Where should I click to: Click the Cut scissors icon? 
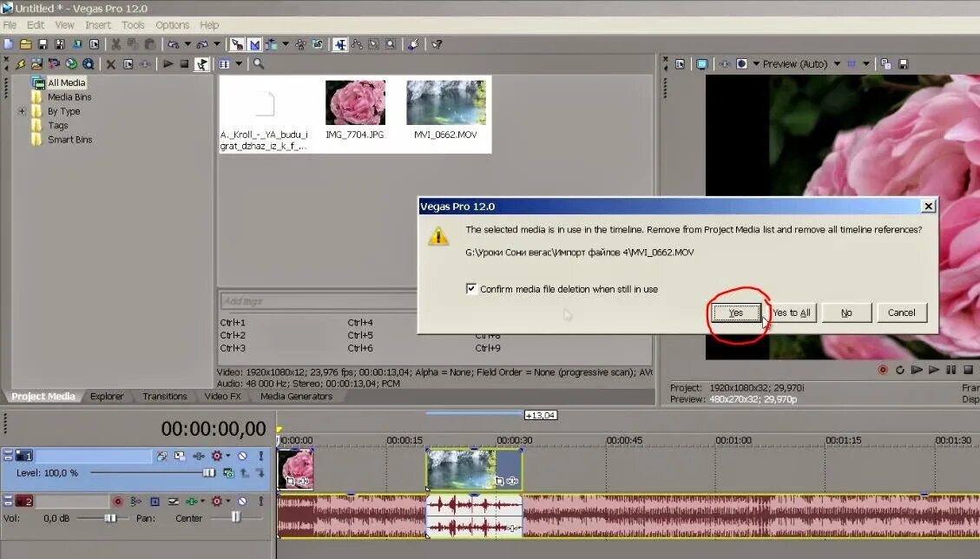point(116,44)
